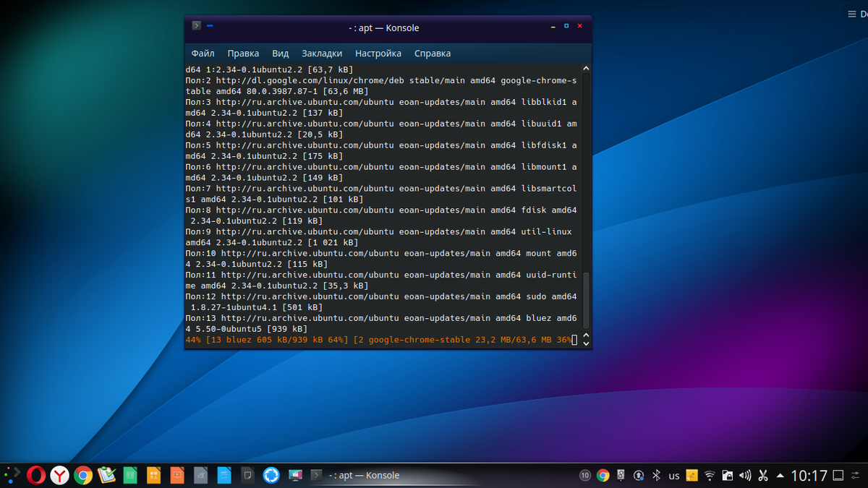868x488 pixels.
Task: Open the Правка menu
Action: click(x=243, y=53)
